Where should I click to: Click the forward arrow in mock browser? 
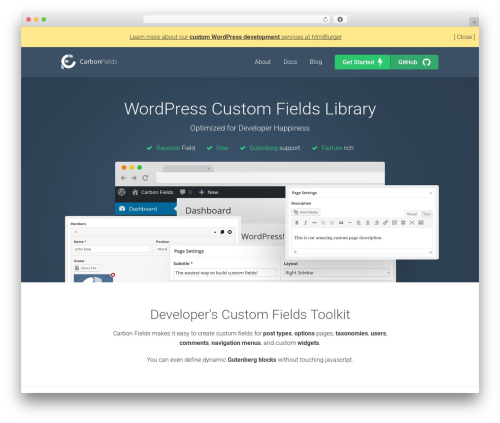click(x=134, y=178)
